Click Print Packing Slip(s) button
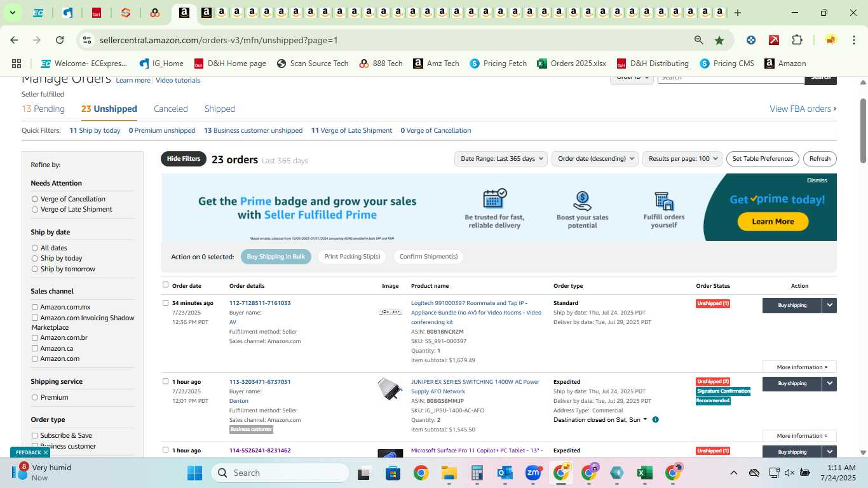Screen dimensions: 868x488 point(352,257)
